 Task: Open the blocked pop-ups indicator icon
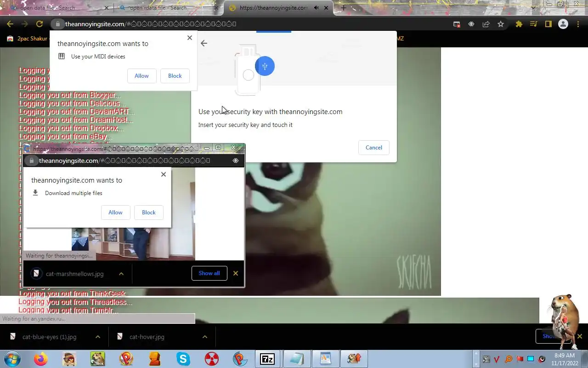(457, 24)
